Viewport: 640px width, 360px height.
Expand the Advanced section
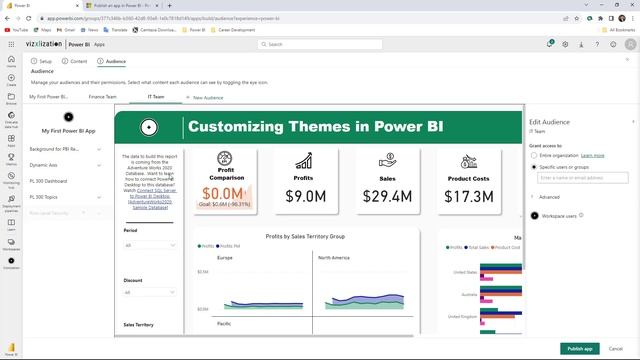pyautogui.click(x=545, y=197)
